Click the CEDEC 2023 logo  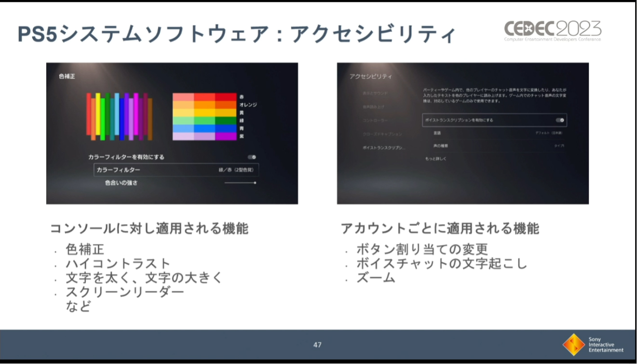pyautogui.click(x=553, y=31)
